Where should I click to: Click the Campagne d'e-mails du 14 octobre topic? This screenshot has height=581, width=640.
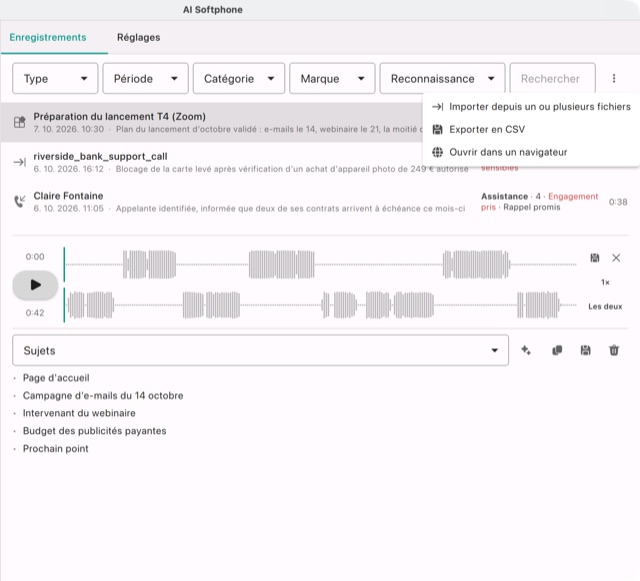103,395
